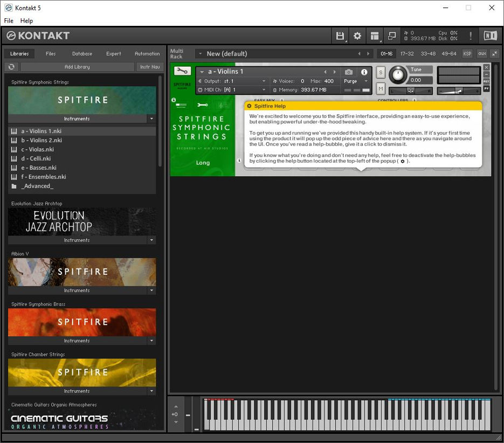Screen dimensions: 504x443
Task: Load a - Violins 1.nki
Action: [82, 131]
